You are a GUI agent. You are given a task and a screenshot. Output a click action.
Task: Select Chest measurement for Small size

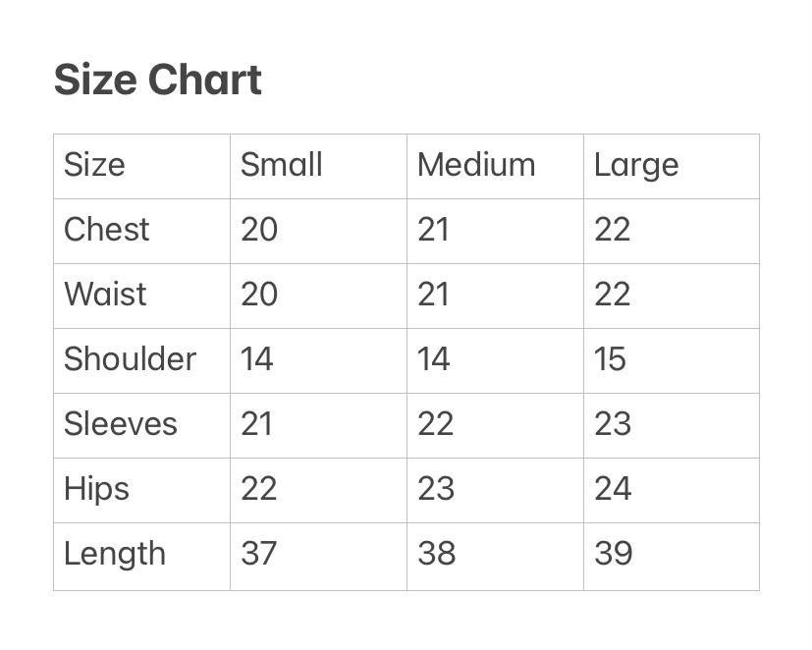coord(259,230)
